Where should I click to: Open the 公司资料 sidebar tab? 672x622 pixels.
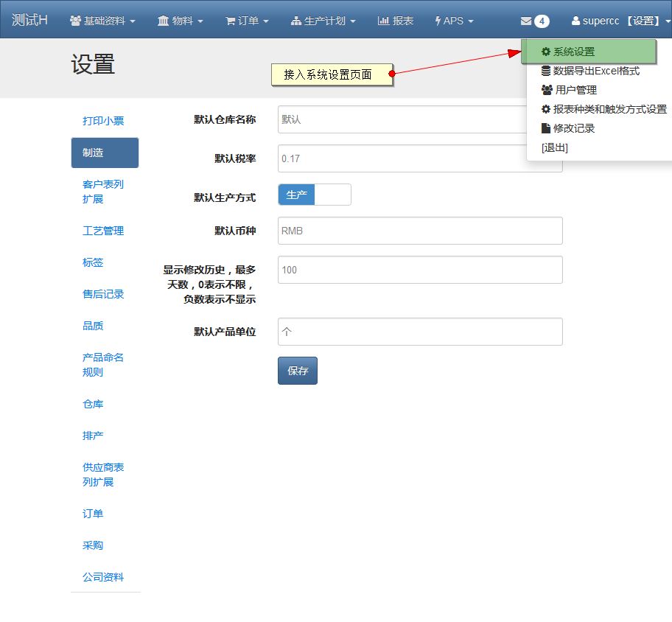tap(103, 577)
